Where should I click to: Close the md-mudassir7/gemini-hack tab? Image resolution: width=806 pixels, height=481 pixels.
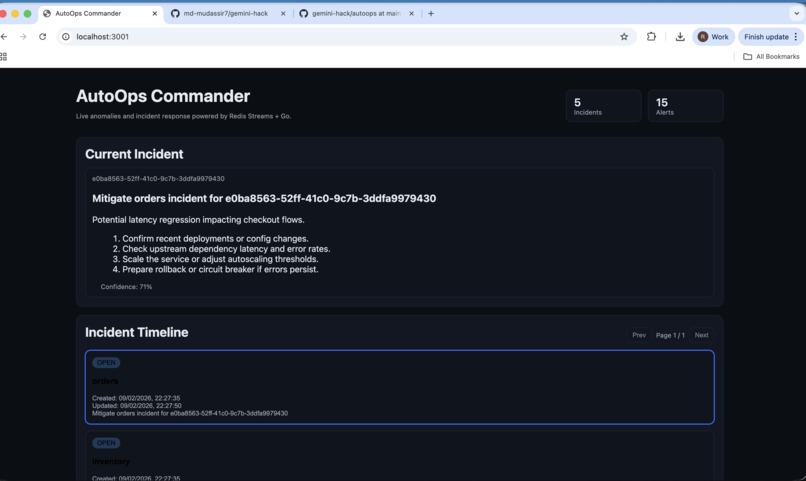283,13
